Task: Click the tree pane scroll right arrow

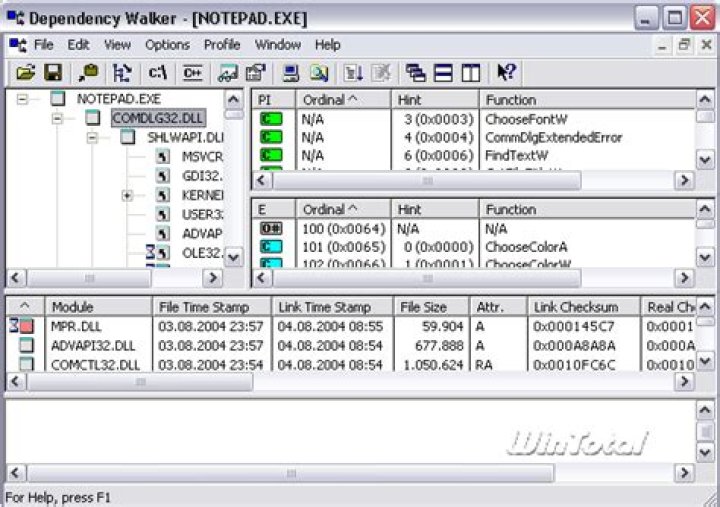Action: (x=213, y=278)
